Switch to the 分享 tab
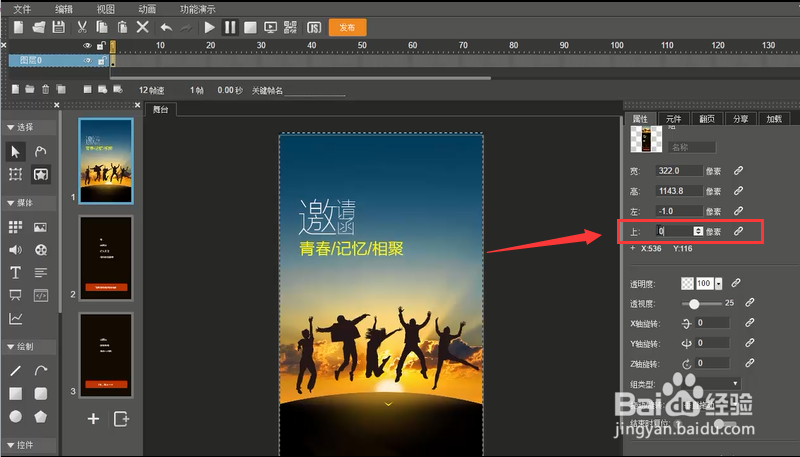 [741, 119]
